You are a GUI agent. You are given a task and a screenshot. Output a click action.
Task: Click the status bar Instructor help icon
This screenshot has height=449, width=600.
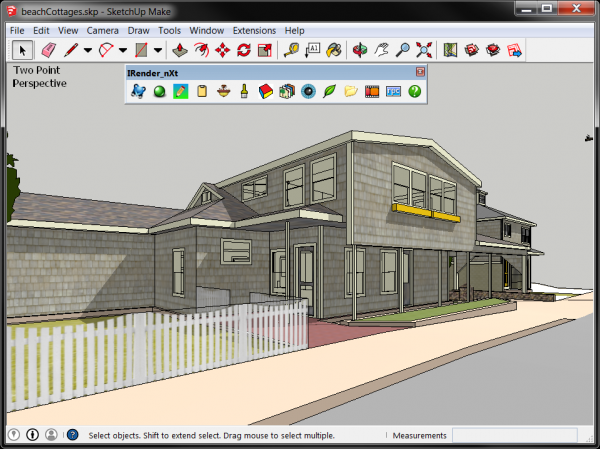coord(72,435)
